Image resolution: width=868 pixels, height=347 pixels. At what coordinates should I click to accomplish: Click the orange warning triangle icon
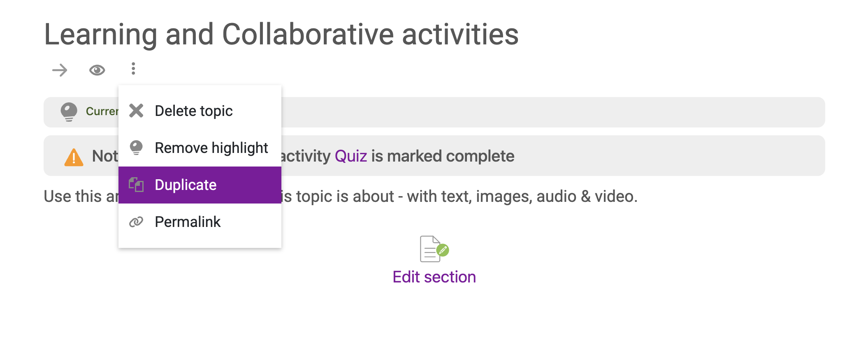point(74,157)
